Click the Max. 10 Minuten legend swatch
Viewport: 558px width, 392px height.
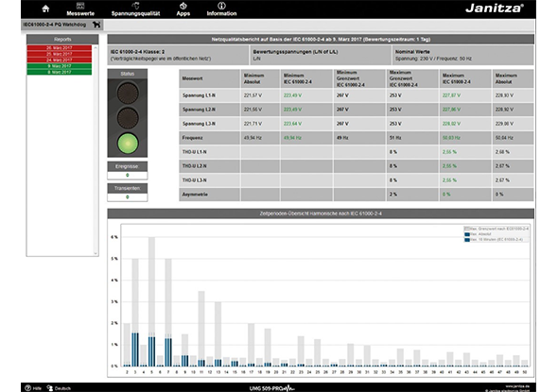pyautogui.click(x=467, y=240)
